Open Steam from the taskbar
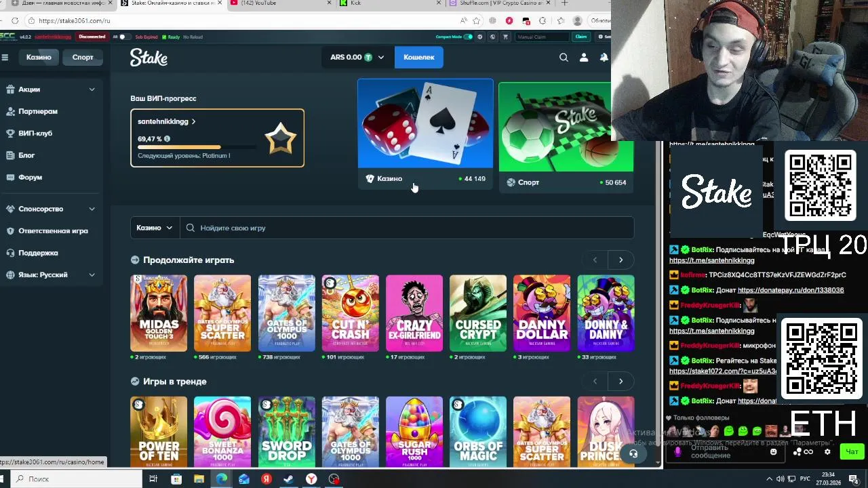 coord(288,479)
